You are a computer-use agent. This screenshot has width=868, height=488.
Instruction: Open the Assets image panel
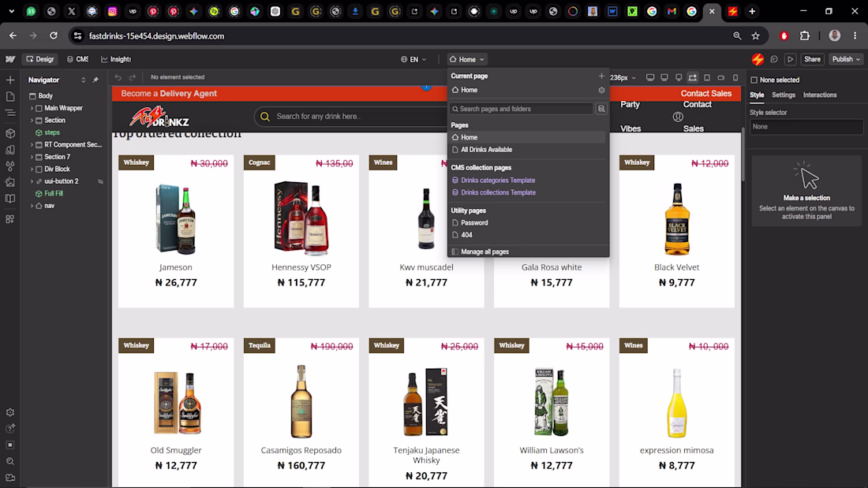10,182
